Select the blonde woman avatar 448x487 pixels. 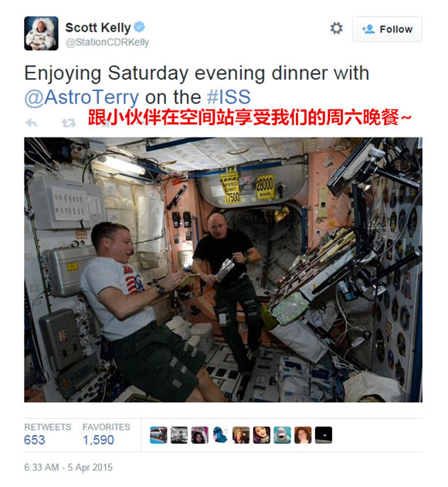click(241, 434)
